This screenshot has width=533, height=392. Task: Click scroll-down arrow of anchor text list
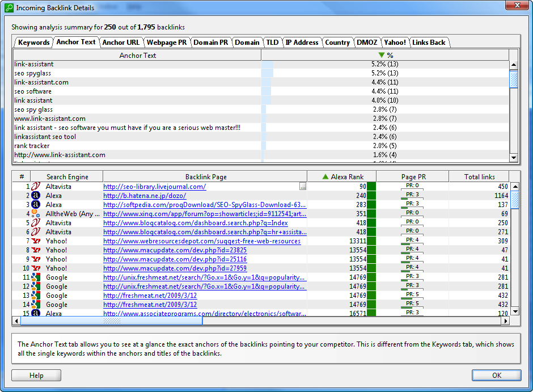pos(514,157)
